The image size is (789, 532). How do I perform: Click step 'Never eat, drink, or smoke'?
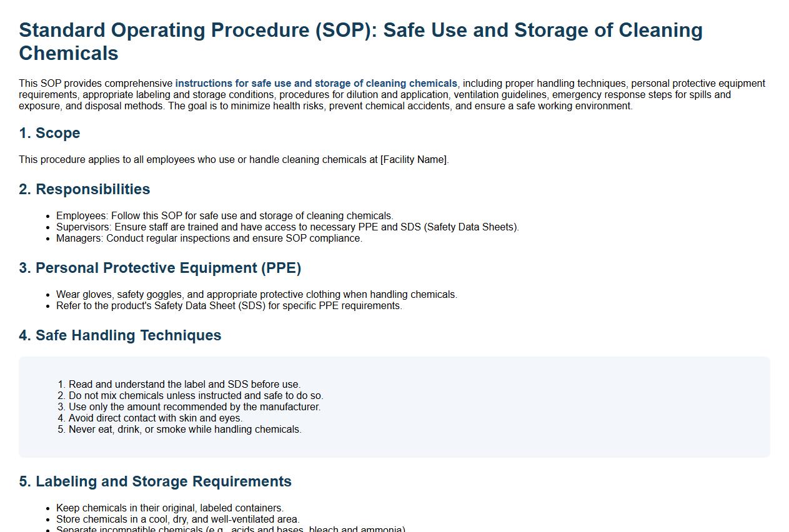click(185, 430)
